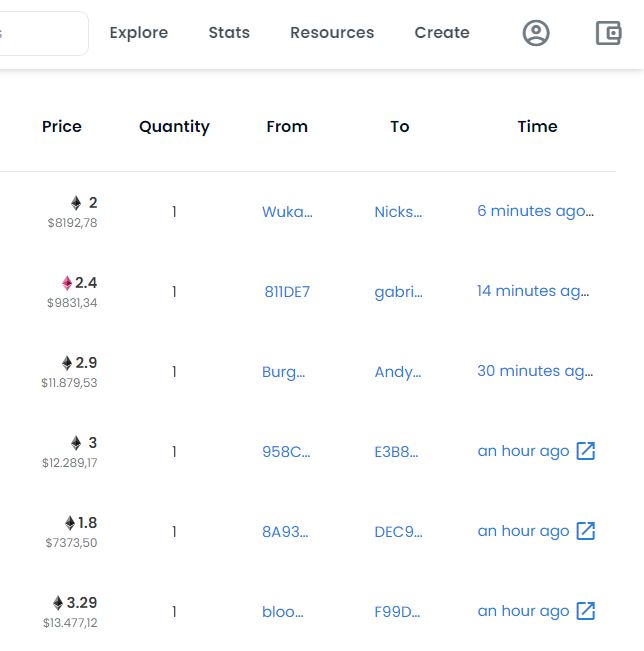Open the bloo… sender profile
The width and height of the screenshot is (644, 651).
pos(283,612)
